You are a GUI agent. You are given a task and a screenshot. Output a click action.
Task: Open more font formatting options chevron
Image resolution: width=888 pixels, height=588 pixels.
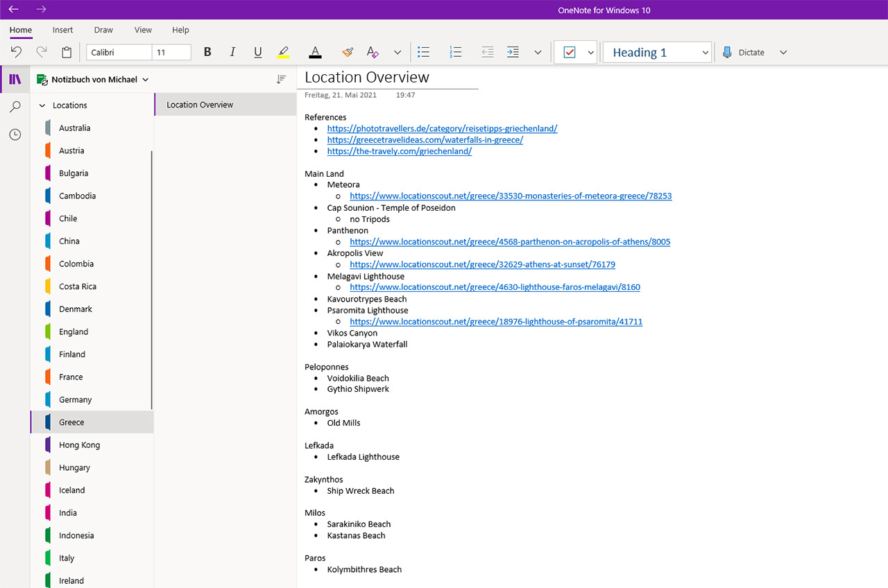tap(398, 52)
